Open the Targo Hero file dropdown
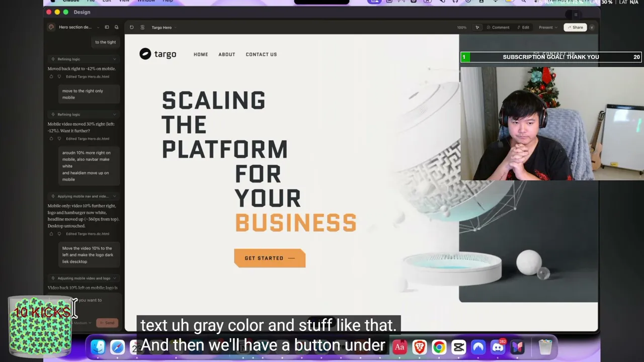Viewport: 644px width, 362px height. coord(175,27)
